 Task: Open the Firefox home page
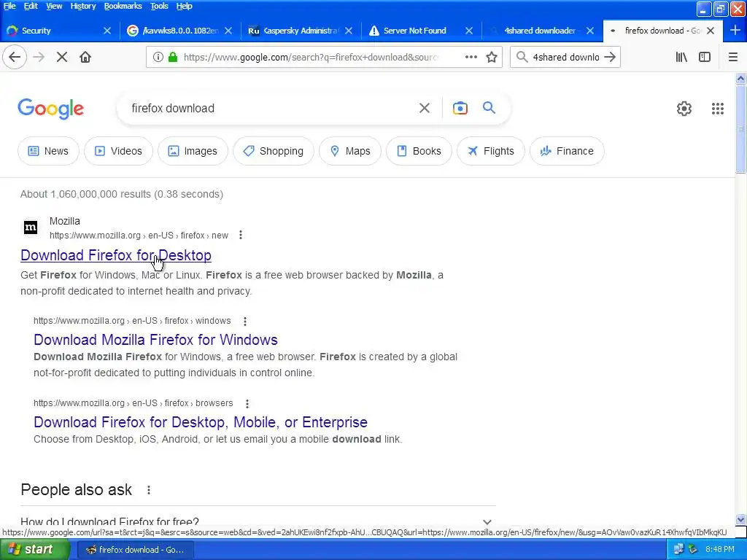(x=85, y=57)
